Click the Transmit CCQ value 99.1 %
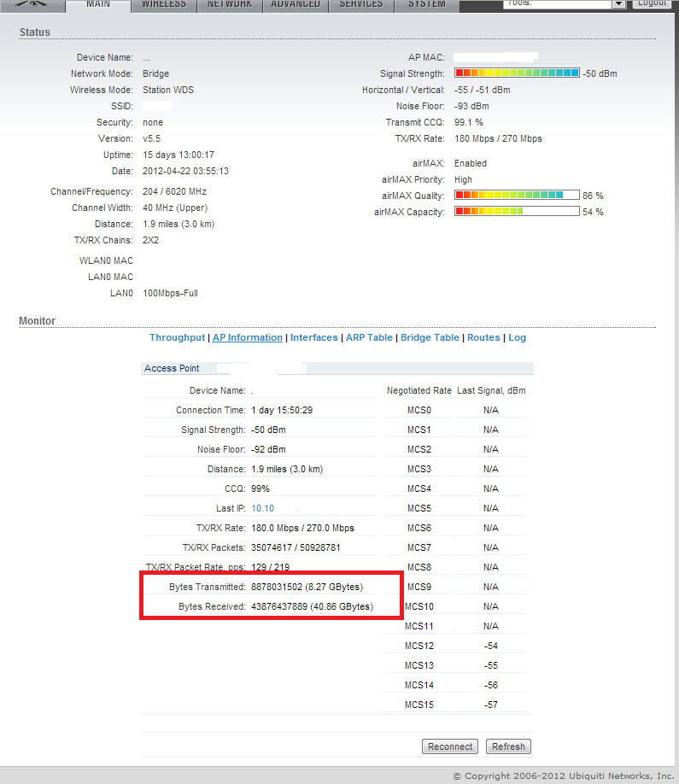 [x=469, y=122]
